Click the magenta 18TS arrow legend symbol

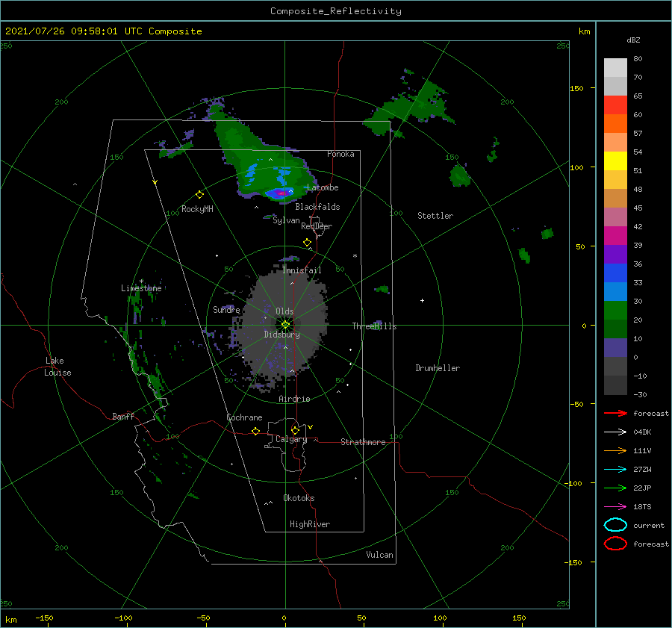pyautogui.click(x=615, y=507)
